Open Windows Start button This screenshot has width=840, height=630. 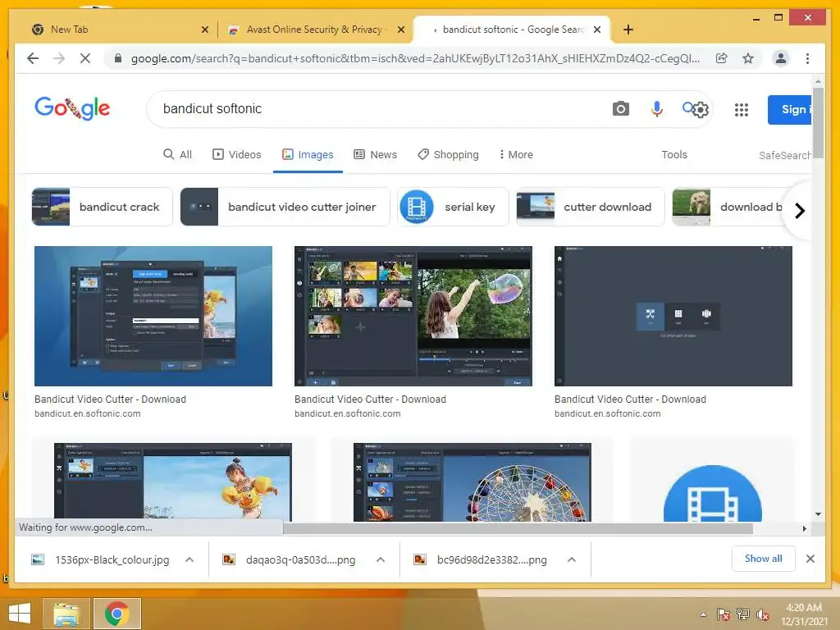20,614
